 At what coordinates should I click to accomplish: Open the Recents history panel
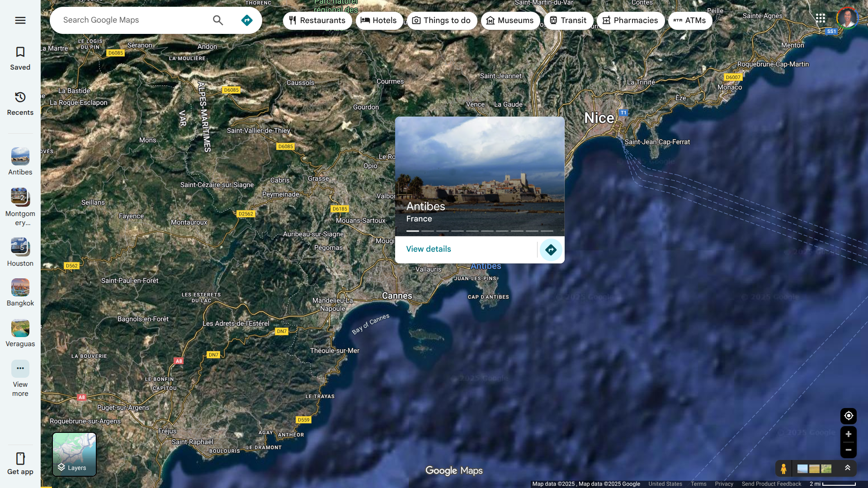coord(20,103)
